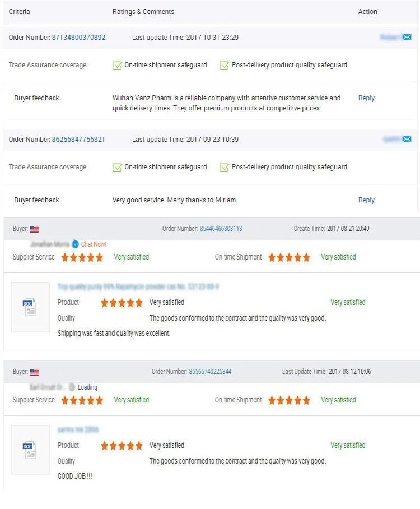Open DOC file icon for order 85565740225344

(30, 450)
